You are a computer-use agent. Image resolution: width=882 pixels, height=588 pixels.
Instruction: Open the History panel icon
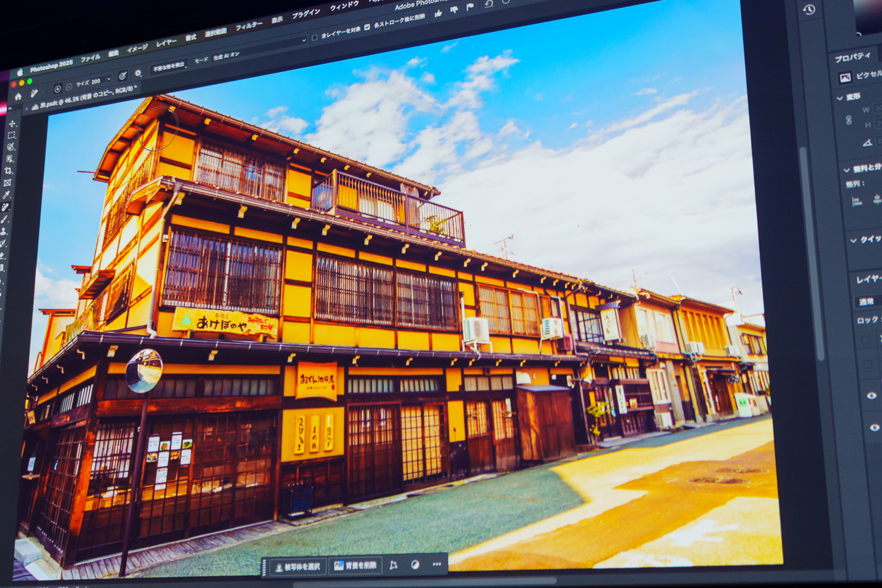(809, 9)
